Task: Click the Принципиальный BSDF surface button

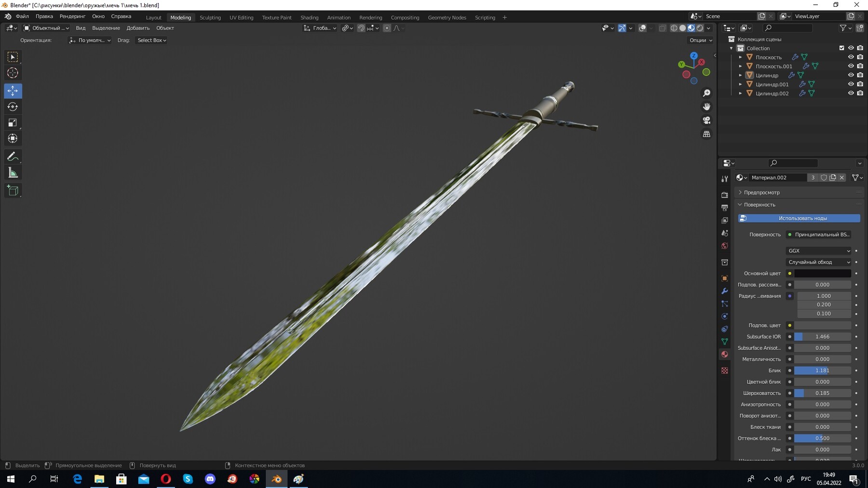Action: point(820,235)
